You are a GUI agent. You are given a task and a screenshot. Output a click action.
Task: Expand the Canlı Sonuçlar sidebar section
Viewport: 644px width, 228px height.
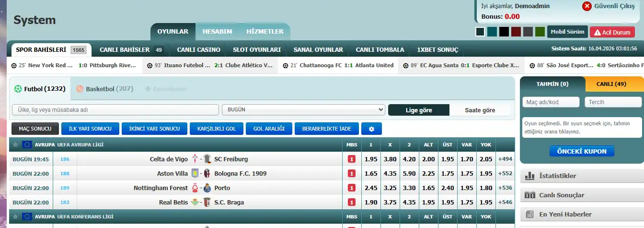pos(582,195)
